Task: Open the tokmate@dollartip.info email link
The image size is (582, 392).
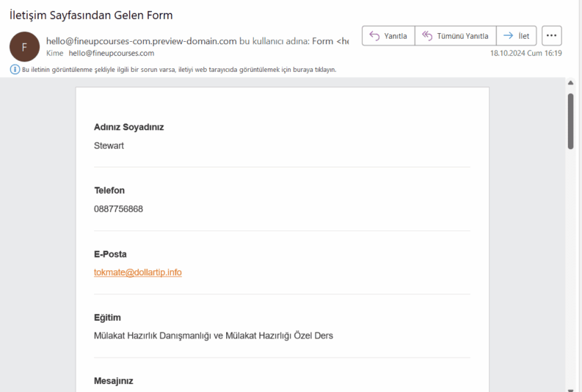Action: [x=138, y=272]
